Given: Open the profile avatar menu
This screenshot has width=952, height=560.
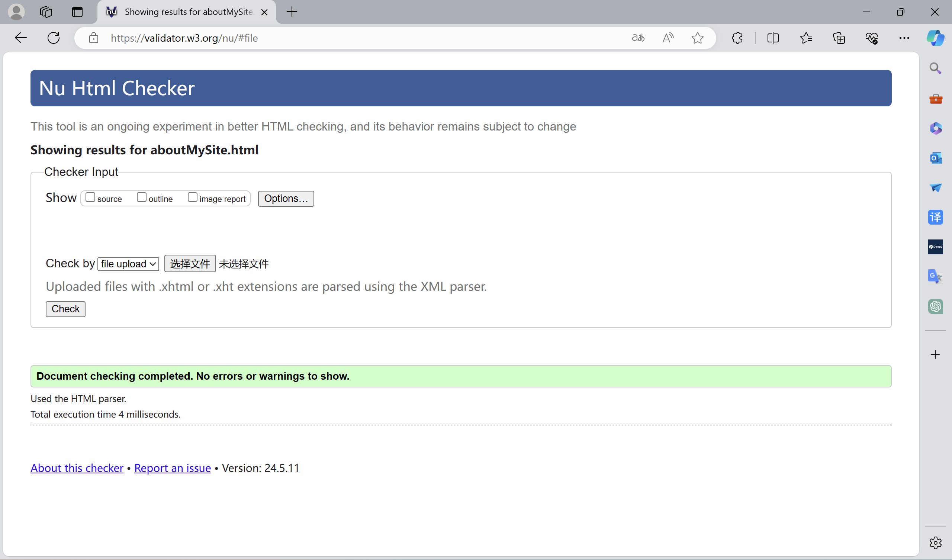Looking at the screenshot, I should pyautogui.click(x=16, y=12).
